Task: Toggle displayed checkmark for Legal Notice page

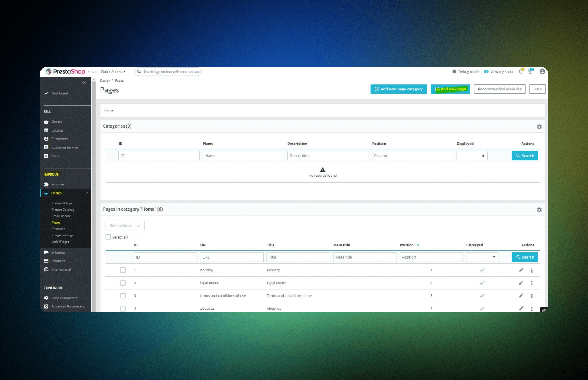Action: pyautogui.click(x=482, y=283)
